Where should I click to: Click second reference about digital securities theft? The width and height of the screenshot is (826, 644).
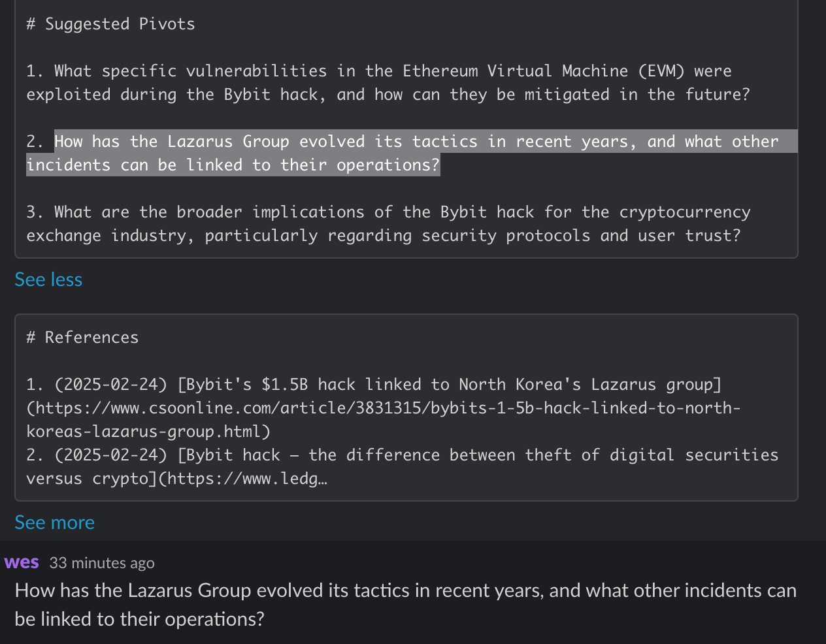[403, 467]
